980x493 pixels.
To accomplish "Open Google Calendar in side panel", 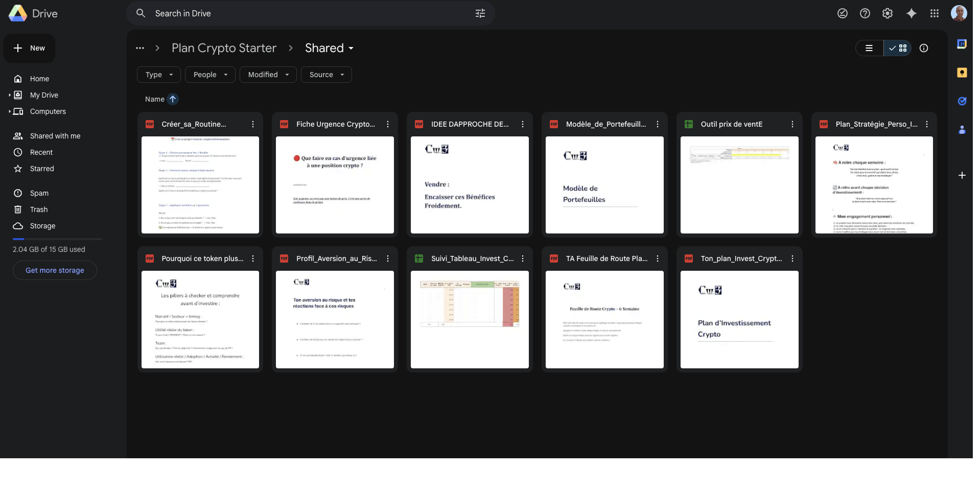I will tap(962, 44).
